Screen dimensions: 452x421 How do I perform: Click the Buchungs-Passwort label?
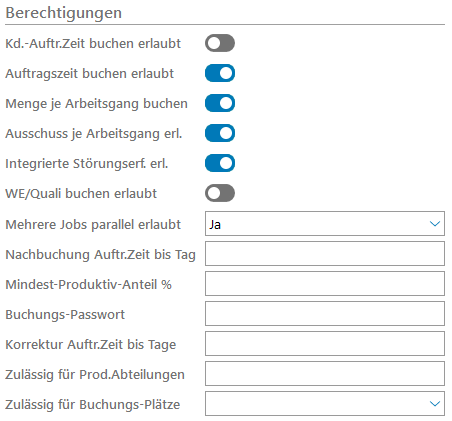pos(65,315)
